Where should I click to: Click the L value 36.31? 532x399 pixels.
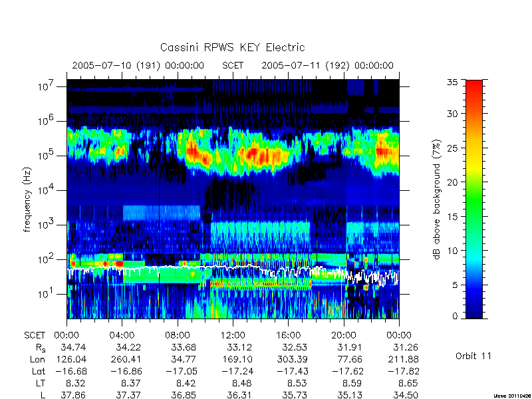point(239,395)
